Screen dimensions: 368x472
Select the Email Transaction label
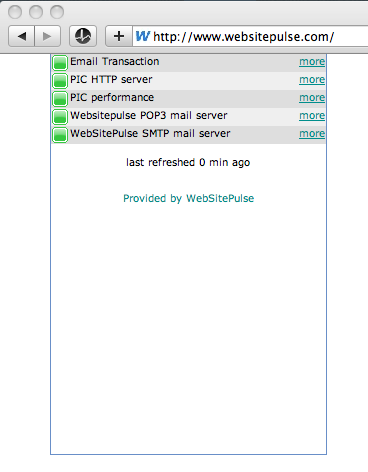click(x=115, y=62)
